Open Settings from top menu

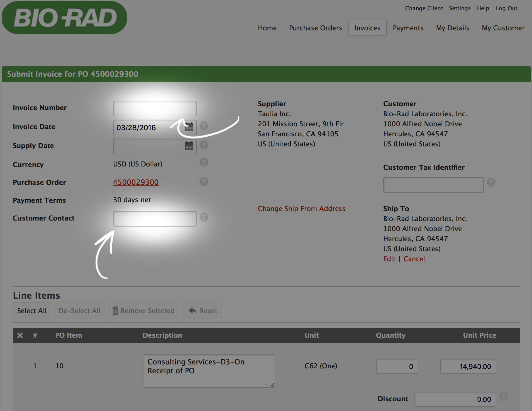[460, 8]
